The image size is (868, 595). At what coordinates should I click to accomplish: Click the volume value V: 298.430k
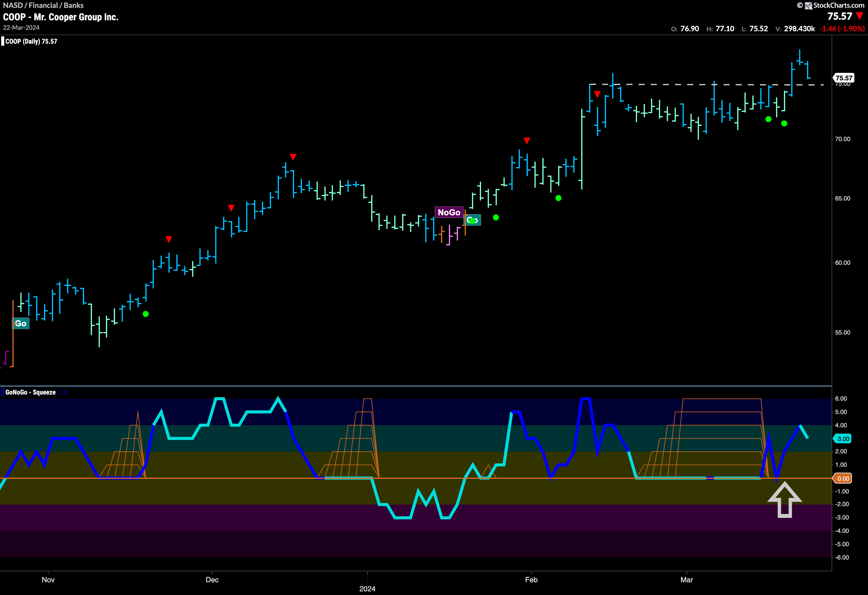(x=795, y=29)
